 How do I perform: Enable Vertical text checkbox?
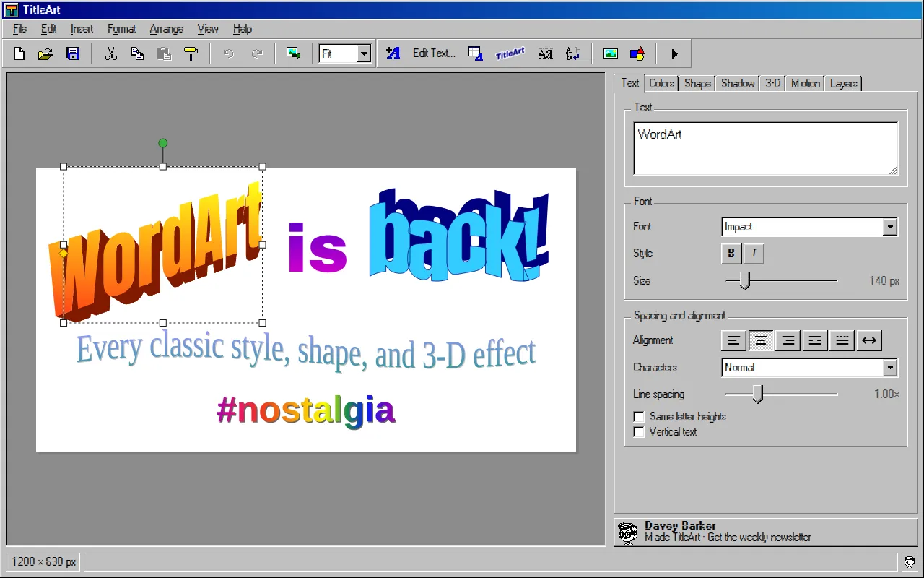tap(639, 432)
